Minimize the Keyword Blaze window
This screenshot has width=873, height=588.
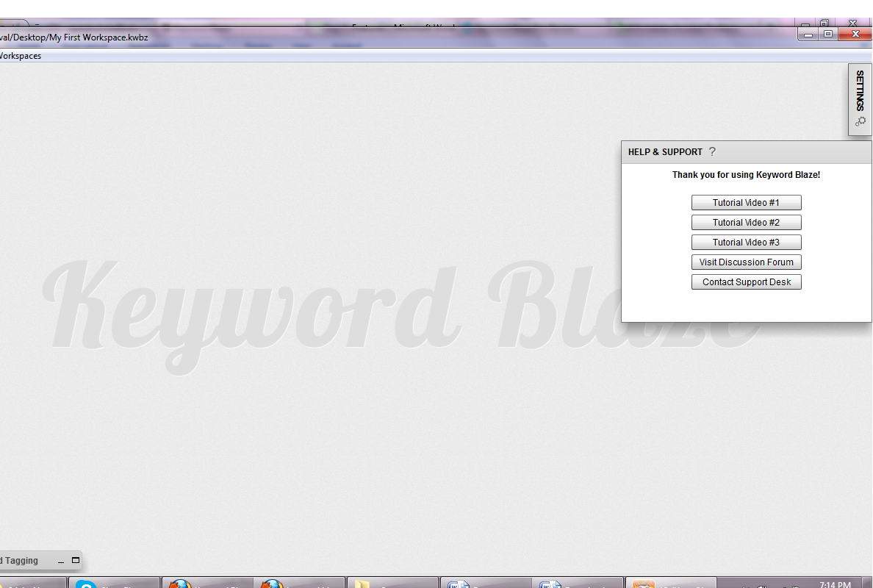click(808, 35)
